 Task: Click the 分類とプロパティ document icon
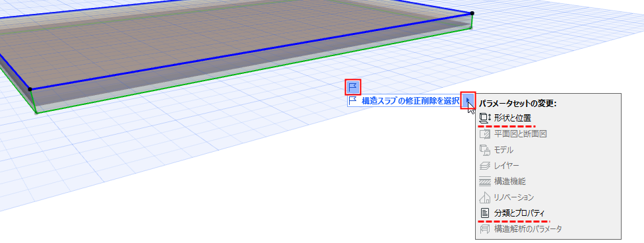[x=484, y=213]
